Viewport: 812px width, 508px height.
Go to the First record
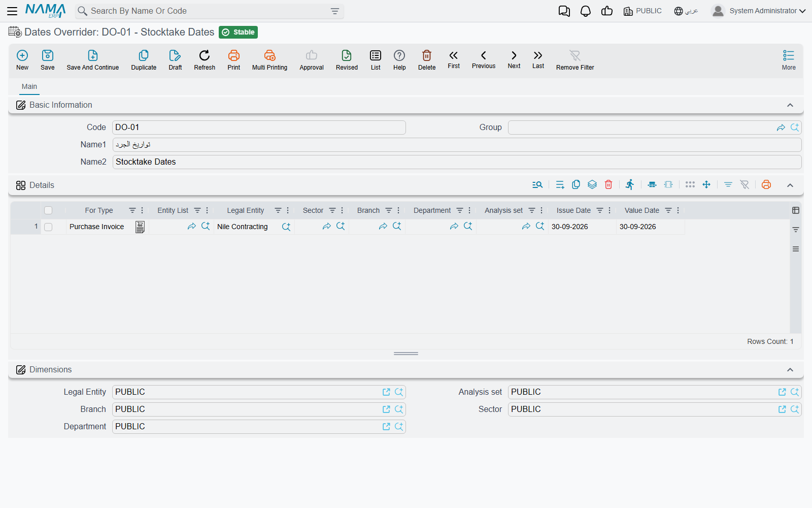coord(454,59)
